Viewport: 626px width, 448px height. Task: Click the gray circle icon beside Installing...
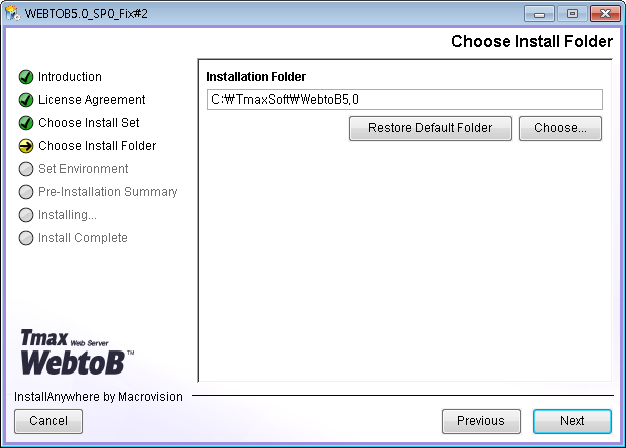pos(26,215)
